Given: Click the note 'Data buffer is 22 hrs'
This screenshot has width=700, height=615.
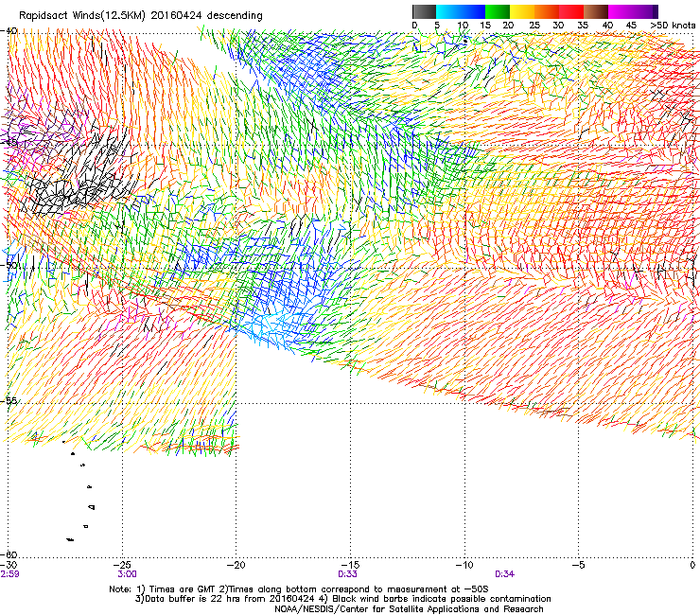Looking at the screenshot, I should (193, 599).
